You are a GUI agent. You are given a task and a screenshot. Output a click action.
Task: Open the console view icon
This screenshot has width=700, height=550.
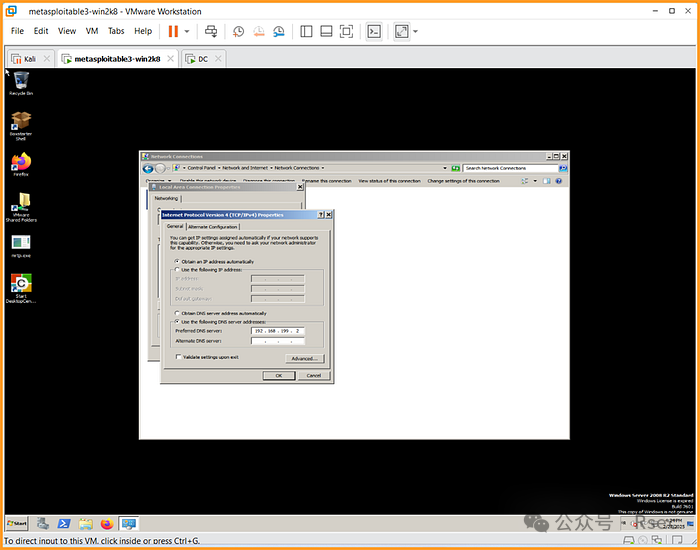pyautogui.click(x=373, y=31)
